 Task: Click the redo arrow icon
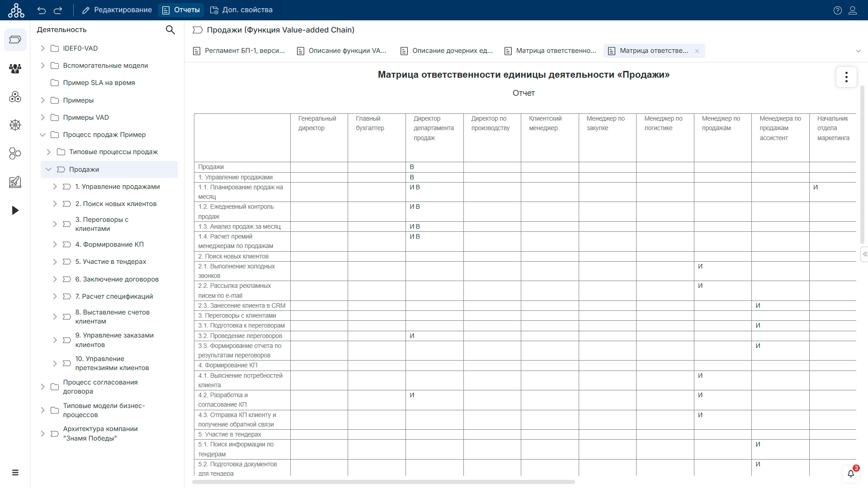pos(58,10)
